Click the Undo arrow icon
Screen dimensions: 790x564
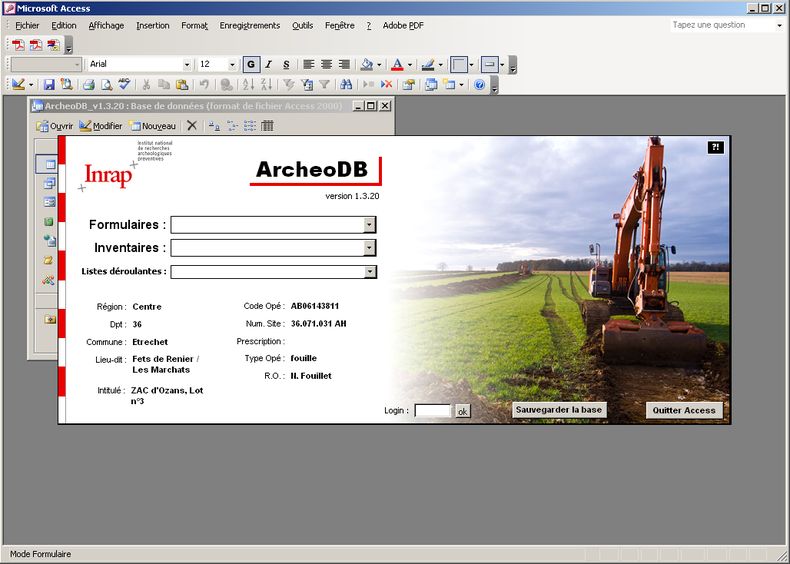point(204,85)
